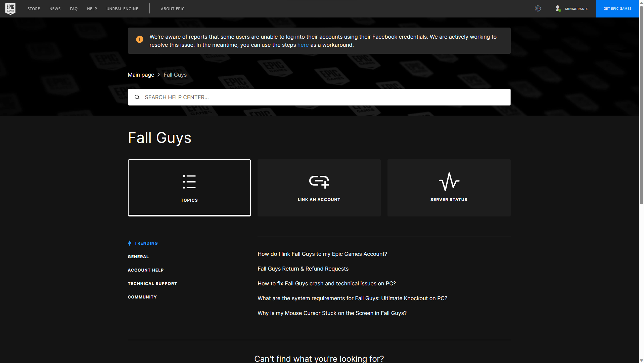Click the Link an Account chain icon
The width and height of the screenshot is (644, 363).
(319, 182)
